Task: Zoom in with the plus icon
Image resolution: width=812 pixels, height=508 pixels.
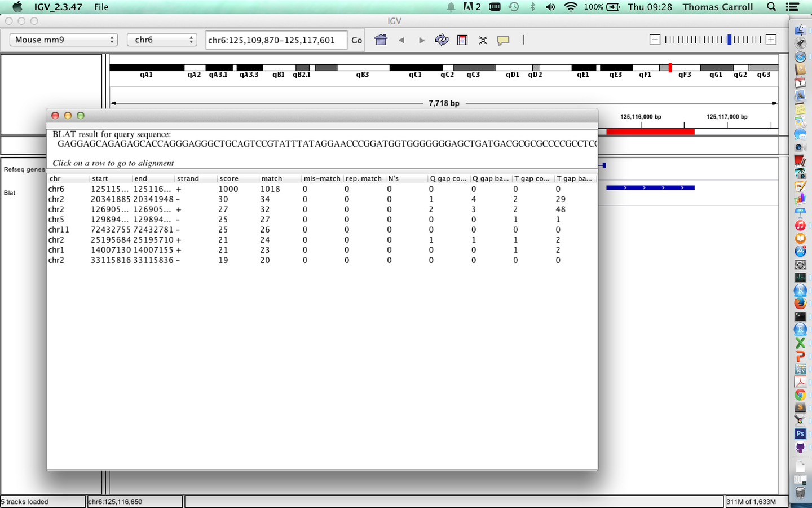Action: 771,40
